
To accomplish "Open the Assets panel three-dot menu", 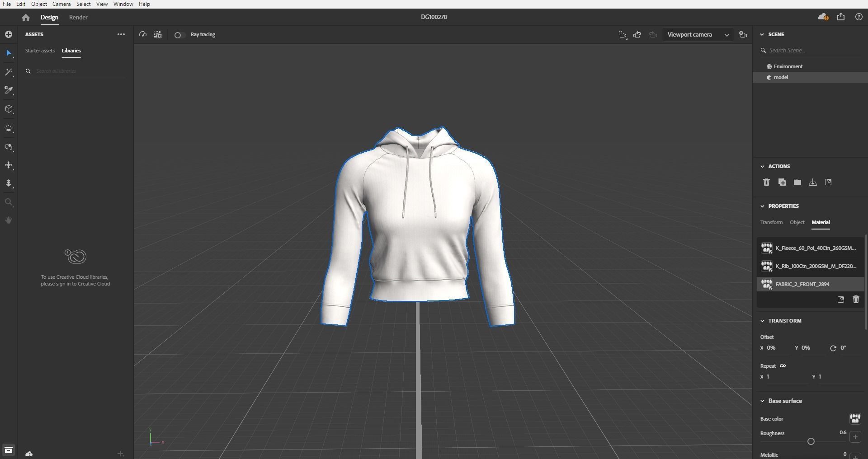I will click(x=121, y=34).
